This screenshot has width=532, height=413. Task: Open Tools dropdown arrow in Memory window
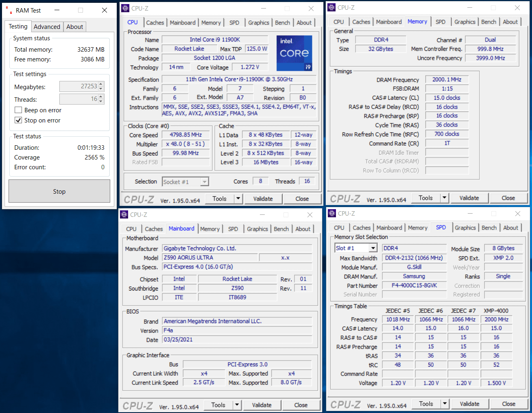pyautogui.click(x=445, y=198)
